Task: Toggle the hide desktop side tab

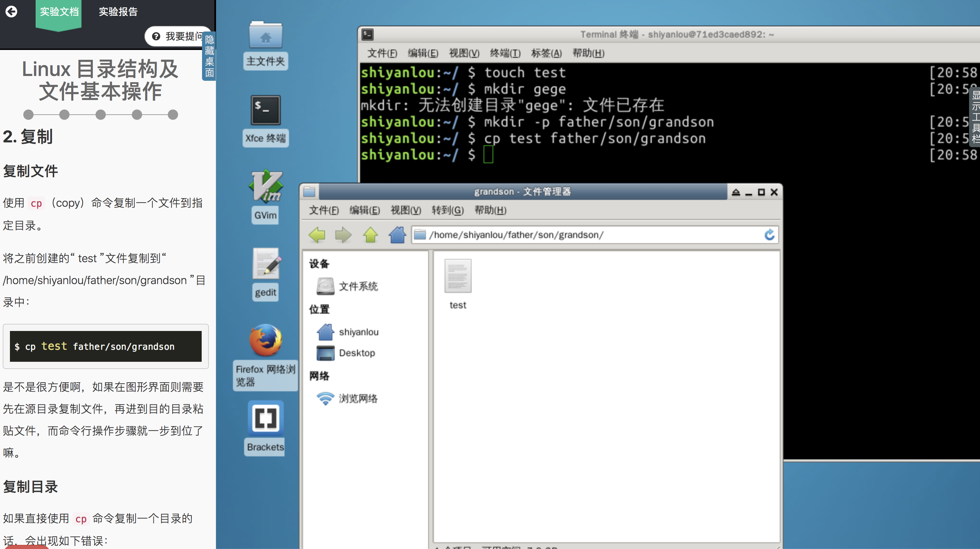Action: point(209,56)
